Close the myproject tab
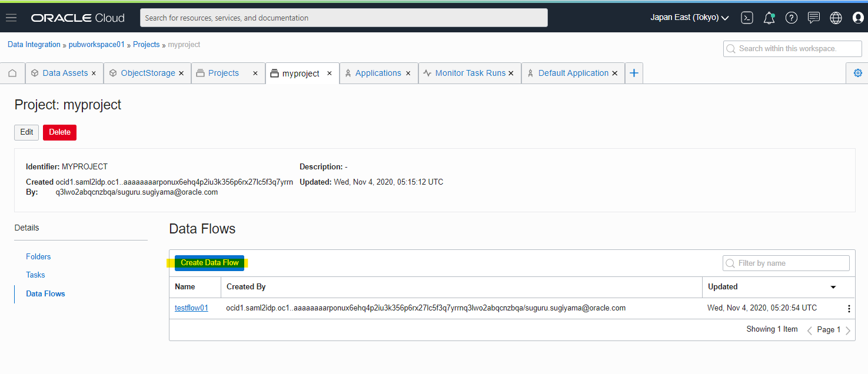The height and width of the screenshot is (374, 868). point(330,74)
